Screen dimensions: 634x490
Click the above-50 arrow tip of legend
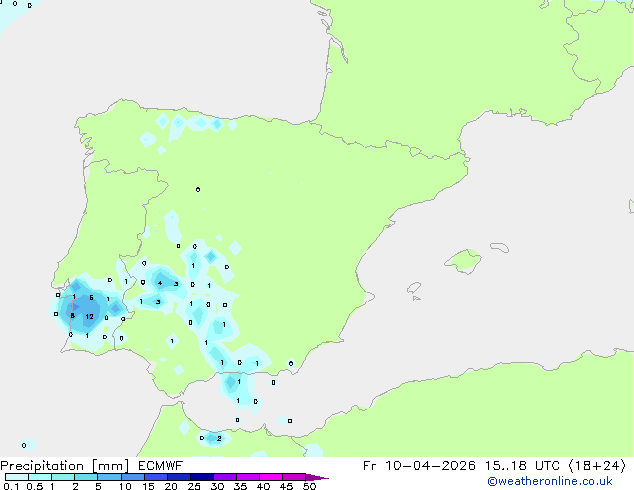(x=317, y=477)
